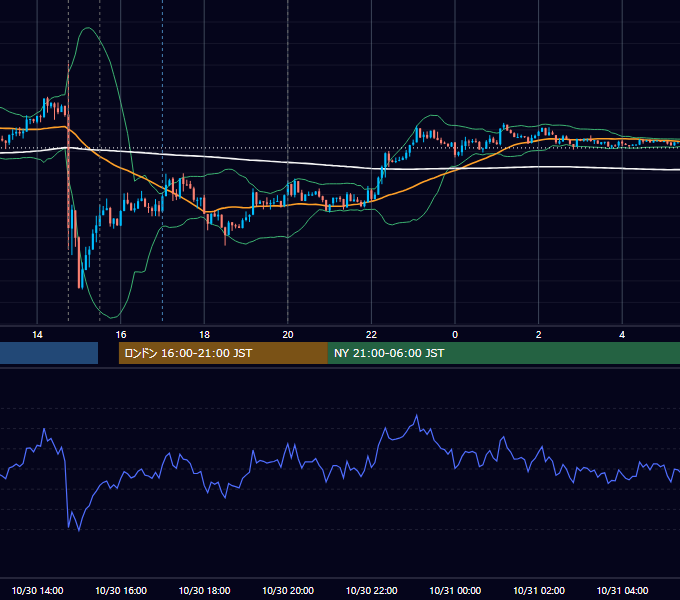Click the 16 hour label on price chart axis
The image size is (680, 600).
tap(121, 335)
